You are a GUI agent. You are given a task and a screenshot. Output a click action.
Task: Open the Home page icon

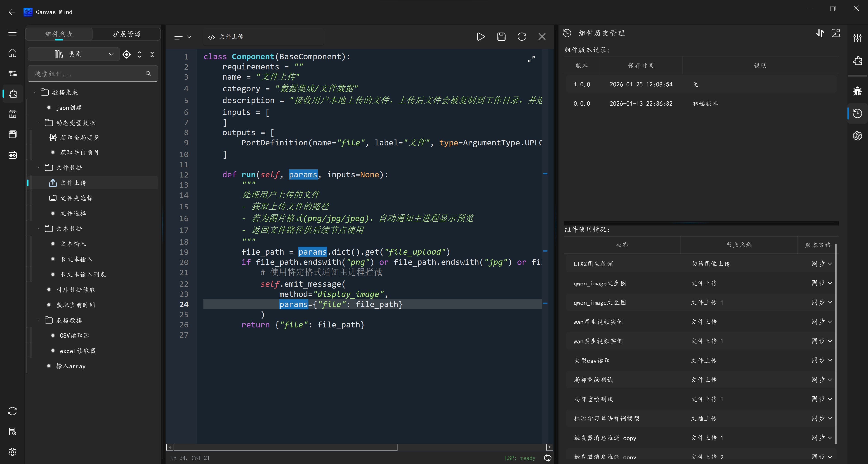(12, 53)
